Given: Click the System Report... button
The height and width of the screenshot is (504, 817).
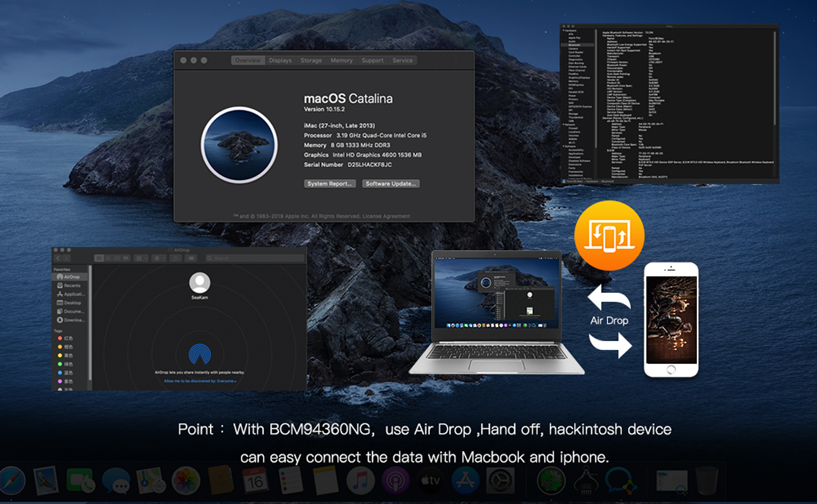Looking at the screenshot, I should 331,184.
